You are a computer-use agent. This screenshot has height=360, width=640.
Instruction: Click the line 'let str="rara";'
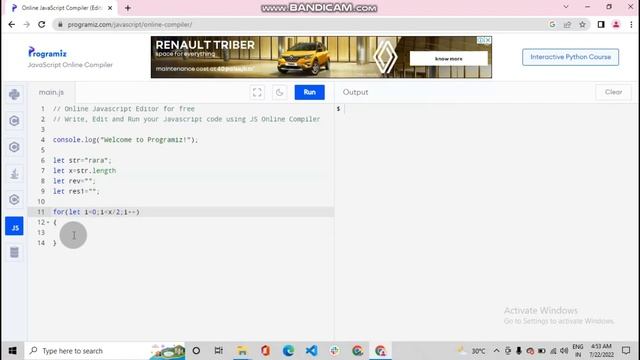pyautogui.click(x=82, y=160)
